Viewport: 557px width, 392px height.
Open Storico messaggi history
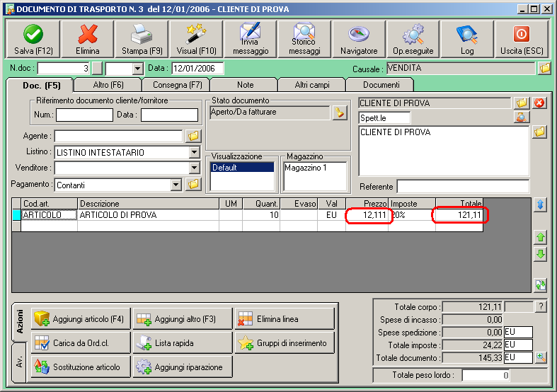304,38
